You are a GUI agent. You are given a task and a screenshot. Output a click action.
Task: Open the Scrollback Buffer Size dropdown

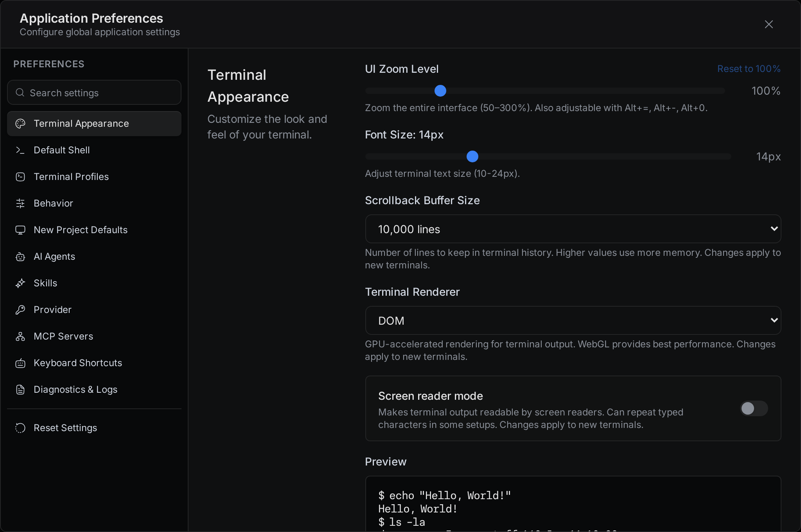573,229
